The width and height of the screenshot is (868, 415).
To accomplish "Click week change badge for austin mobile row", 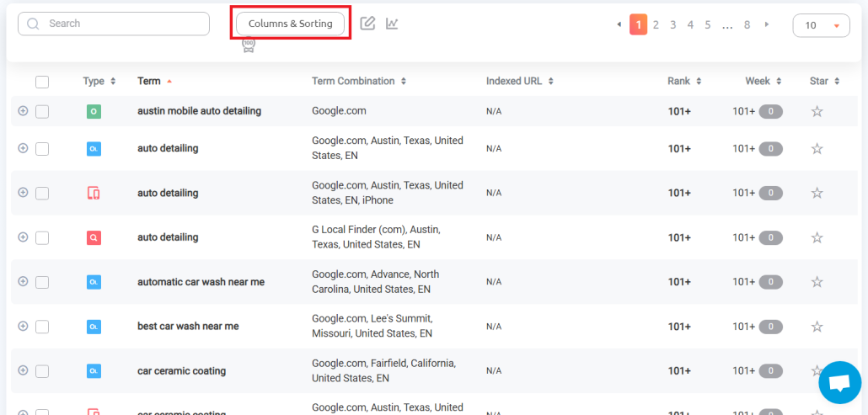I will [x=770, y=112].
